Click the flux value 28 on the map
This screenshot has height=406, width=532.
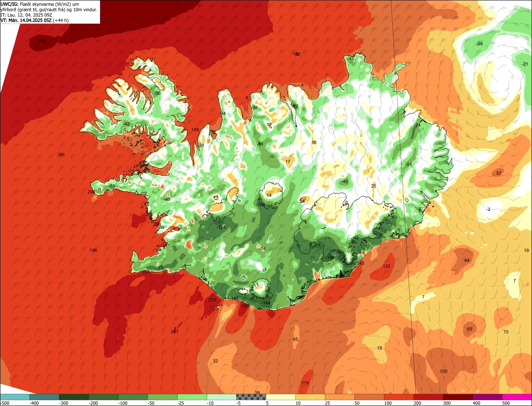pyautogui.click(x=202, y=145)
